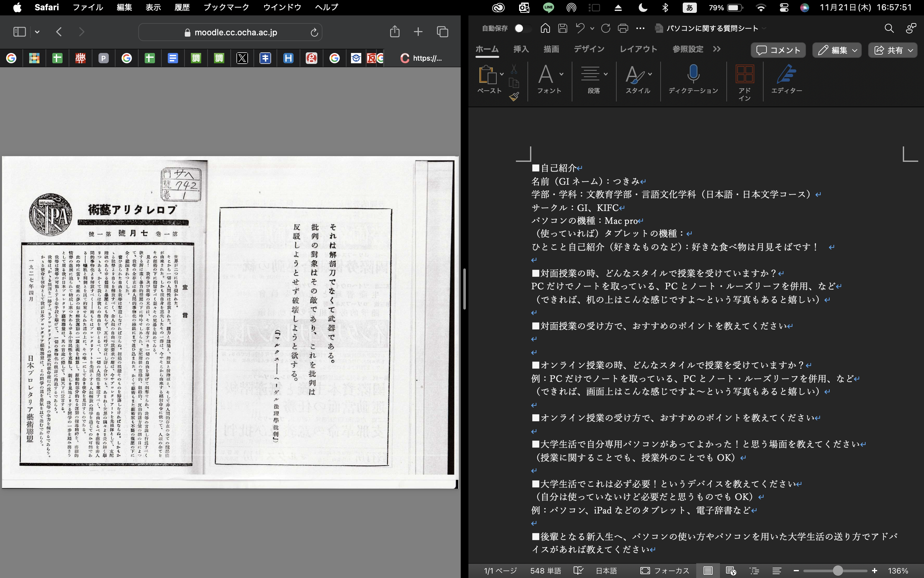Open the 共有 share dropdown
The height and width of the screenshot is (578, 924).
pyautogui.click(x=893, y=50)
